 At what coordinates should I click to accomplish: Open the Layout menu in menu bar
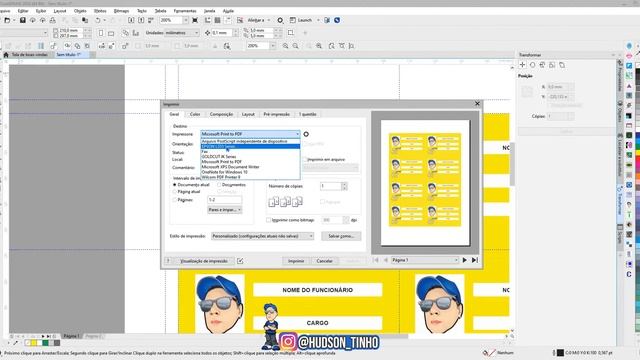tap(60, 11)
